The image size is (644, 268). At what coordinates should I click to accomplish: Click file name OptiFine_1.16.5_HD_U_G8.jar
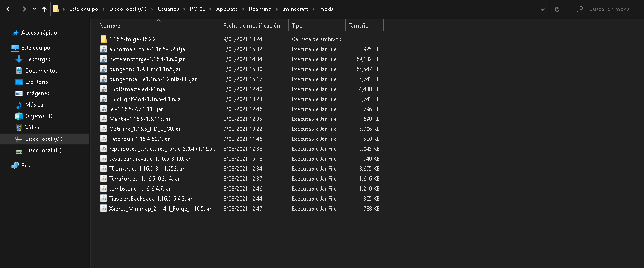(x=145, y=129)
